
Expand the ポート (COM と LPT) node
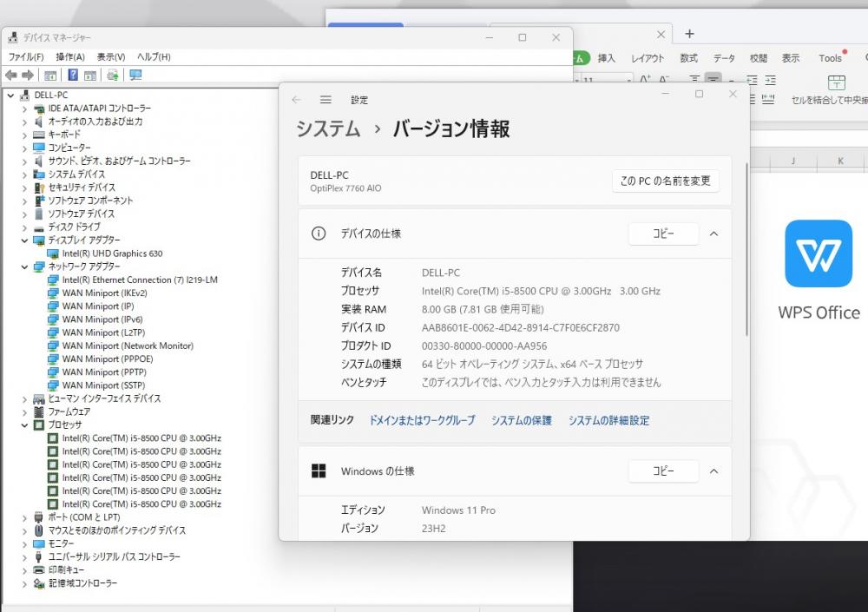[24, 518]
